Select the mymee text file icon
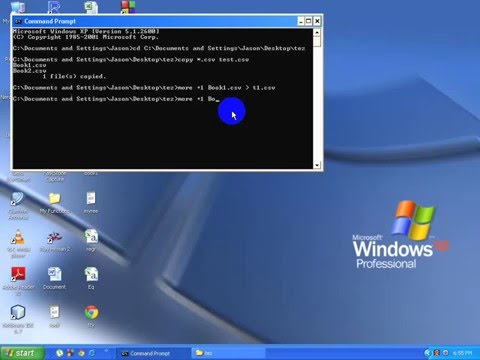Image resolution: width=480 pixels, height=360 pixels. [91, 199]
